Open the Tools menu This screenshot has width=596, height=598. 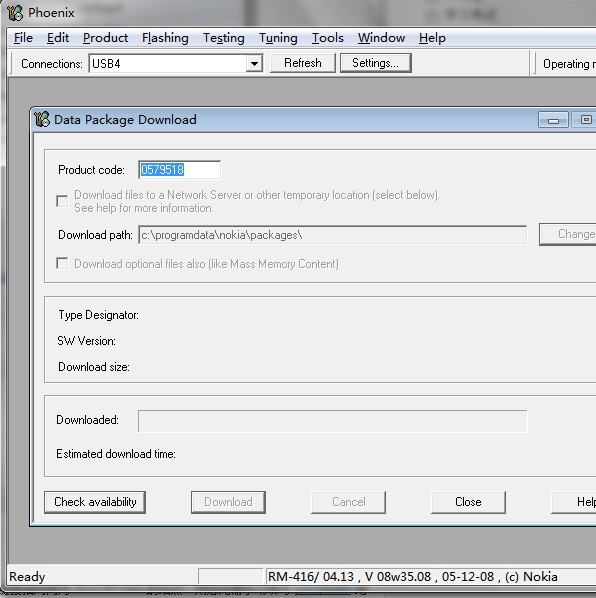point(328,38)
